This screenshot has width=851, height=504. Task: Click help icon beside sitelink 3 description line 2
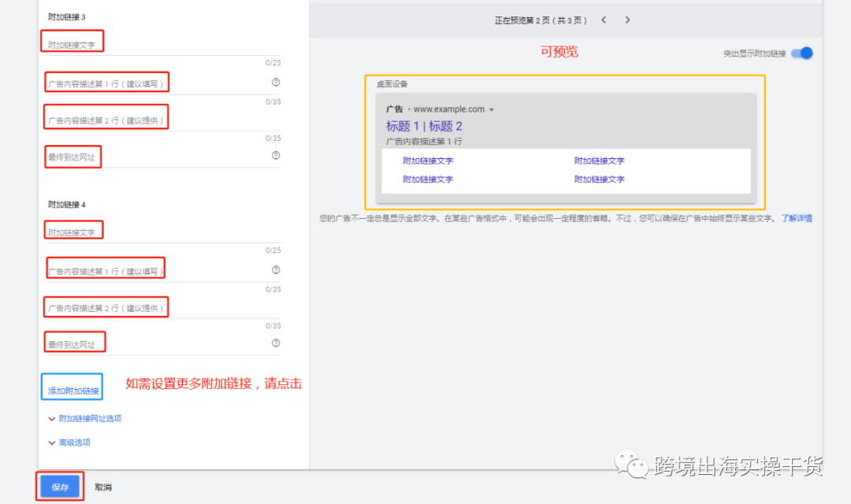[x=275, y=120]
